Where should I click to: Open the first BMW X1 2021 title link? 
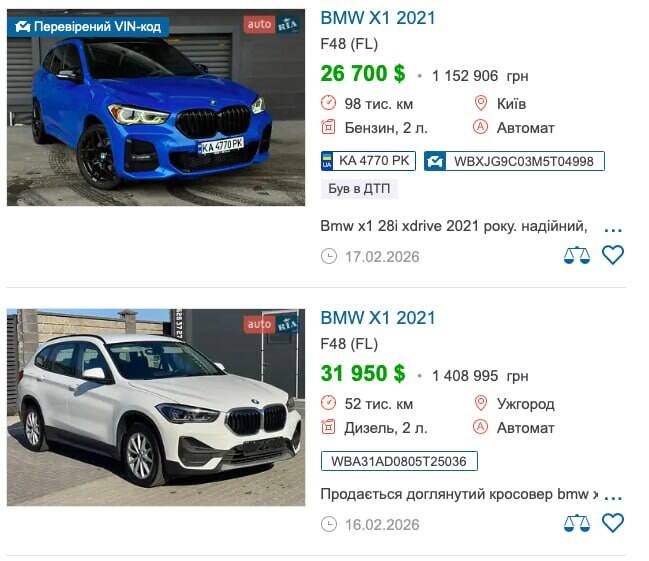pos(377,18)
